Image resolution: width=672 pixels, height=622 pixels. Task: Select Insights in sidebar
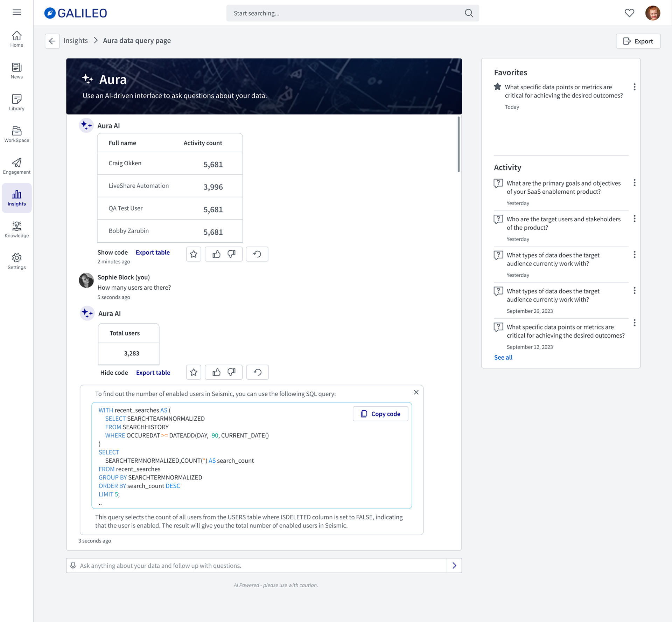pyautogui.click(x=17, y=198)
